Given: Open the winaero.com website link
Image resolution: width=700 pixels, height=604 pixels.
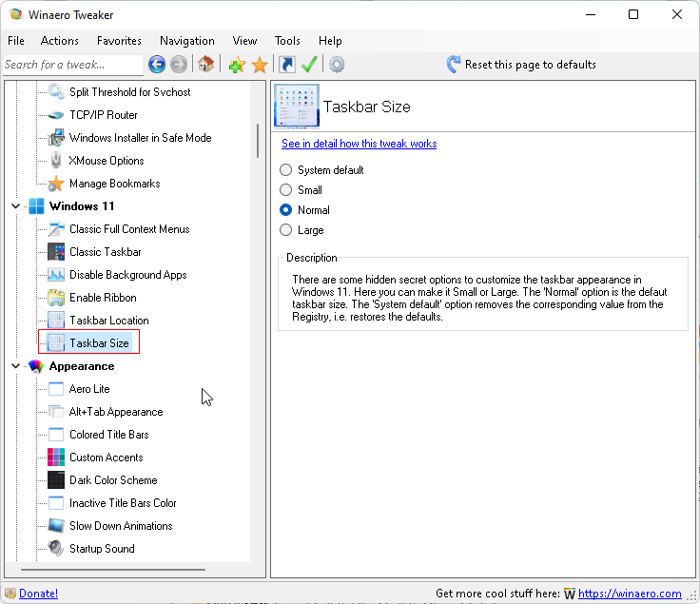Looking at the screenshot, I should tap(630, 594).
